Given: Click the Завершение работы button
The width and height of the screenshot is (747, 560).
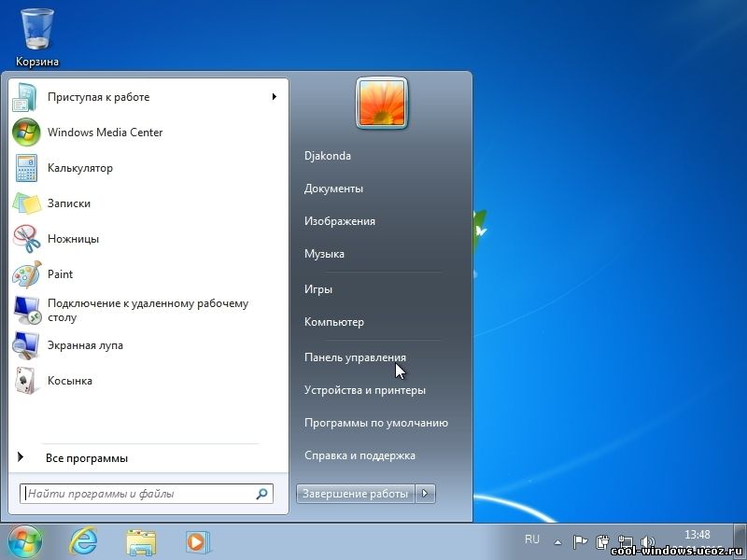Looking at the screenshot, I should [x=356, y=494].
